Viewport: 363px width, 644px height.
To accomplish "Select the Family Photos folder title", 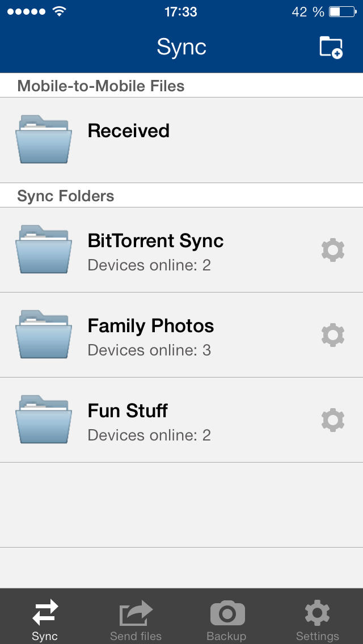I will pos(151,326).
